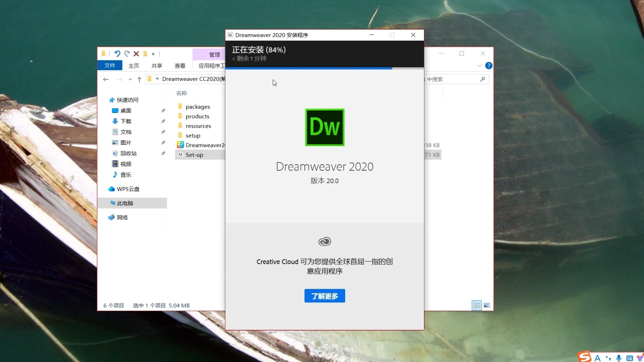Image resolution: width=644 pixels, height=362 pixels.
Task: Switch to the 共享 ribbon tab
Action: tap(157, 66)
